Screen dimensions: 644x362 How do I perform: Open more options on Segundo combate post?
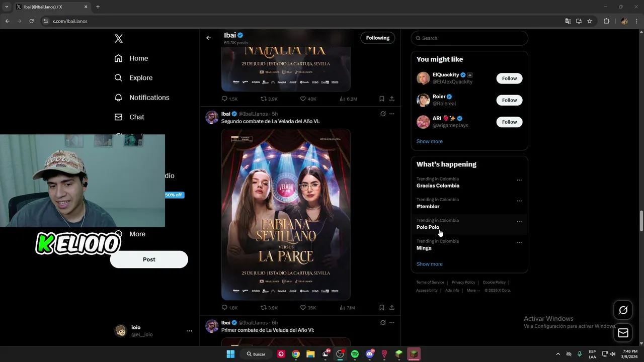tap(392, 114)
